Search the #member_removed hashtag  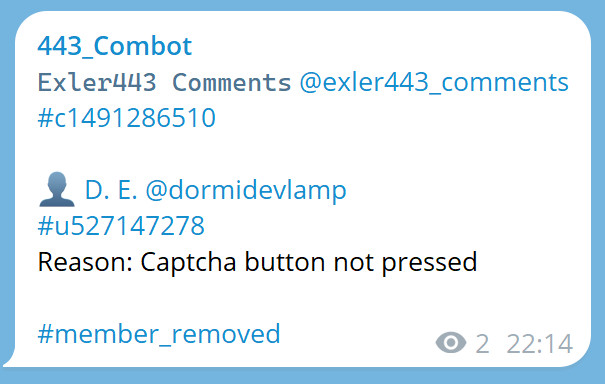[x=159, y=334]
